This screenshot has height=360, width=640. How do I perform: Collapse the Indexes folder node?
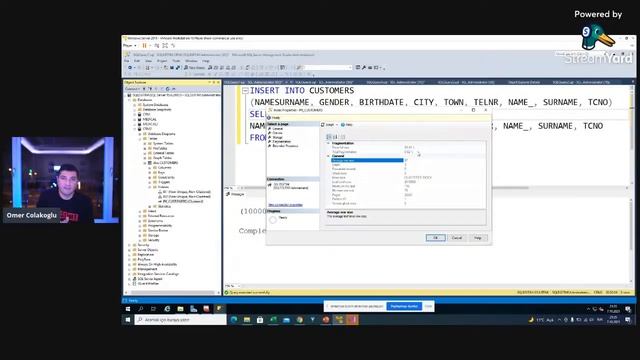click(149, 187)
